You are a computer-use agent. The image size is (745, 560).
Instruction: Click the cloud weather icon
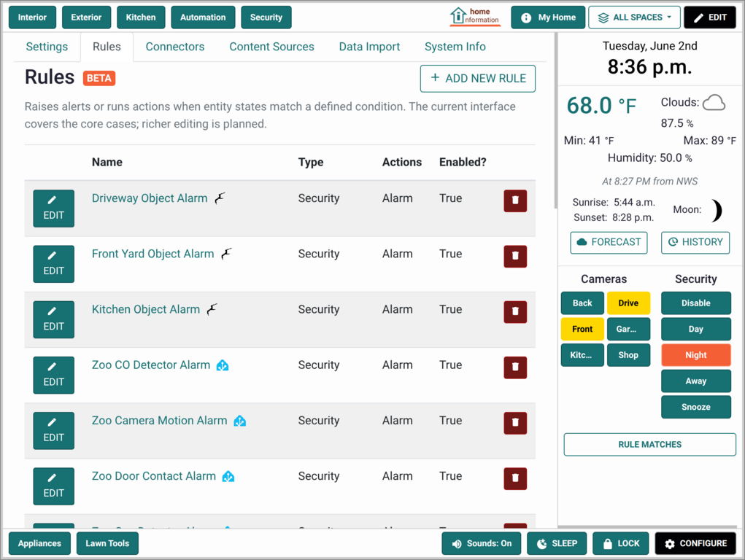point(714,102)
